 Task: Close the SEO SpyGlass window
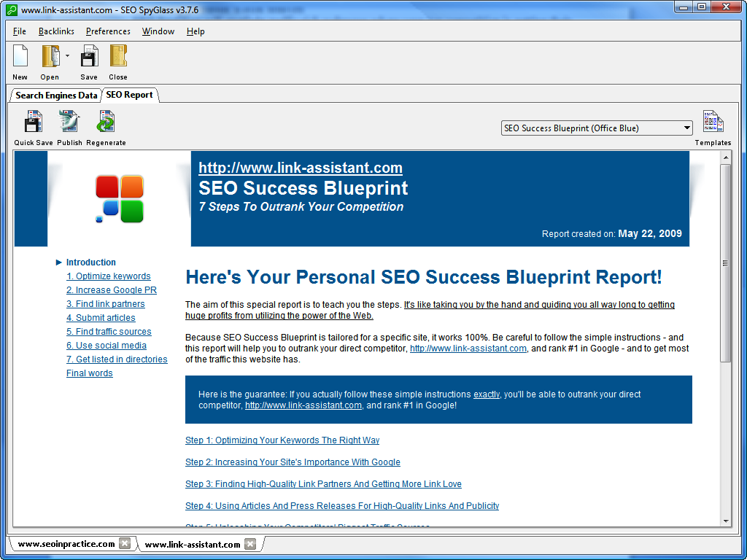pyautogui.click(x=727, y=7)
